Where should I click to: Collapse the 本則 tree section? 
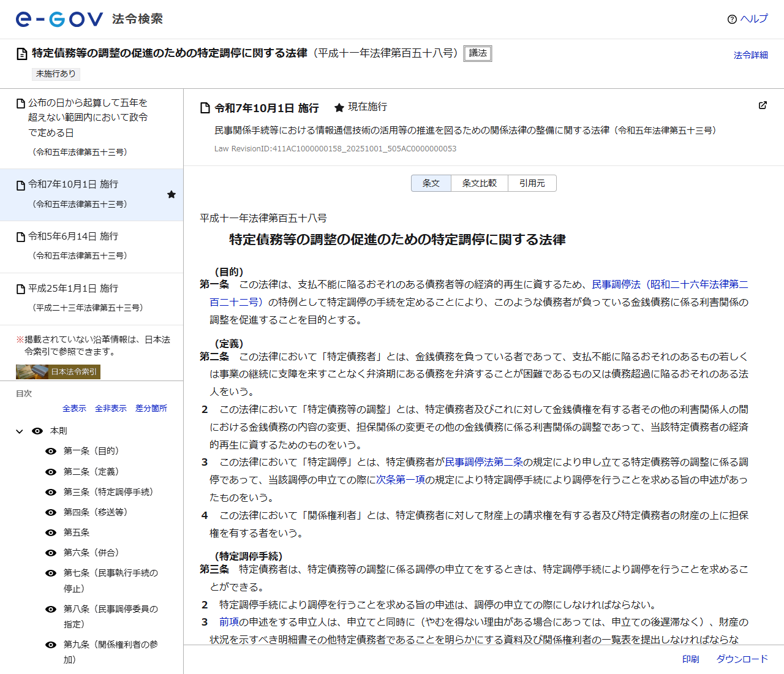click(x=20, y=431)
